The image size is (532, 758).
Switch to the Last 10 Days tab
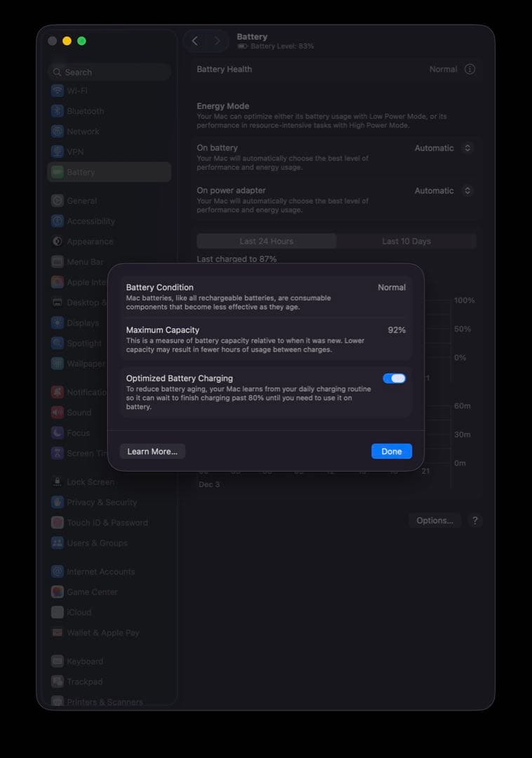pos(406,241)
